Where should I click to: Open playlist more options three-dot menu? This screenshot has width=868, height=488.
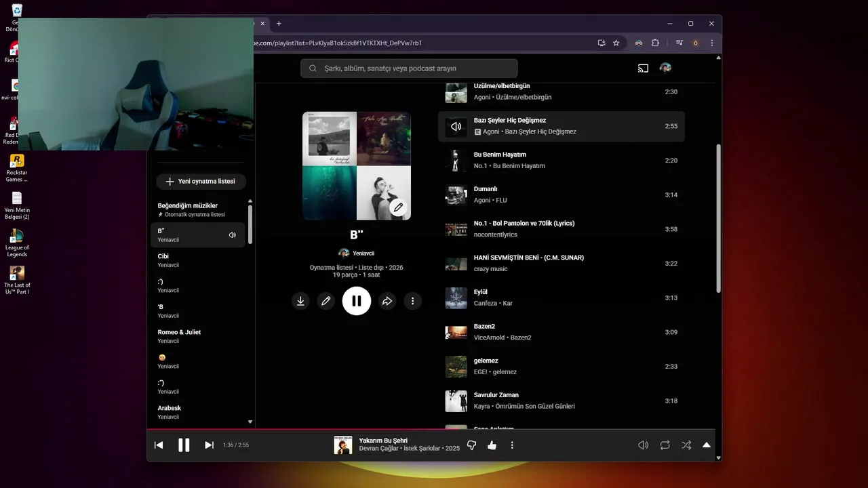click(x=412, y=301)
